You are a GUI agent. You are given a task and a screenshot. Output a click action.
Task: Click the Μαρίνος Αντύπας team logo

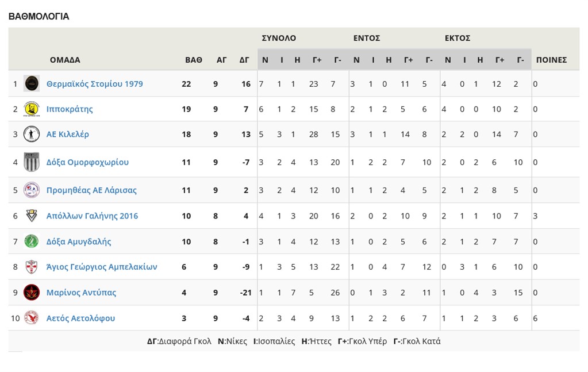[x=32, y=292]
